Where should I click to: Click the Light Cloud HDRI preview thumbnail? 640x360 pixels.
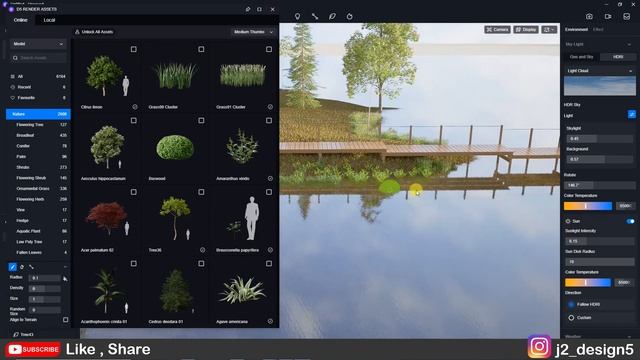tap(600, 86)
